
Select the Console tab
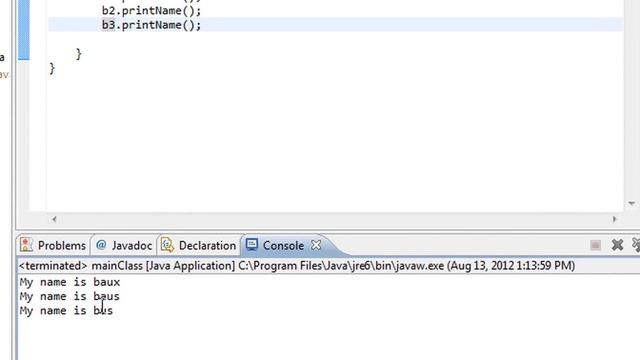(283, 245)
